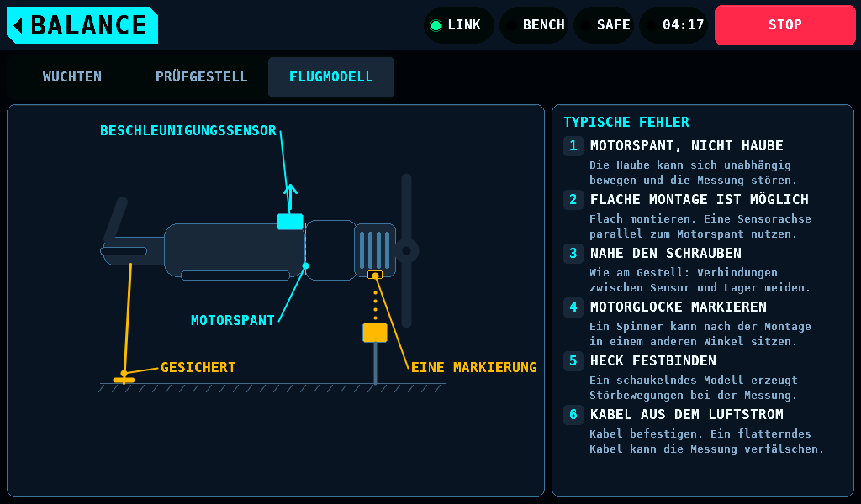Click the yellow marker square below the motor

[375, 333]
